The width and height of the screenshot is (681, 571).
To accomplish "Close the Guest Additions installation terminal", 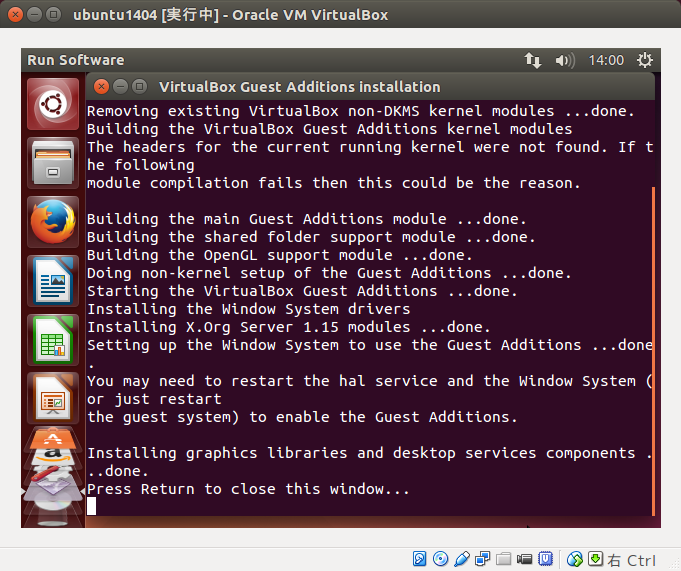I will [101, 87].
